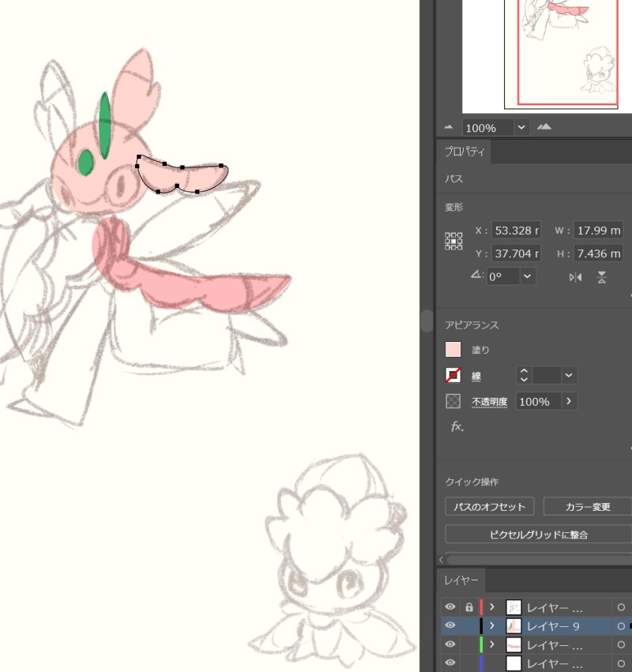The width and height of the screenshot is (632, 672).
Task: Open the navigator zoom percentage dropdown
Action: pos(521,127)
